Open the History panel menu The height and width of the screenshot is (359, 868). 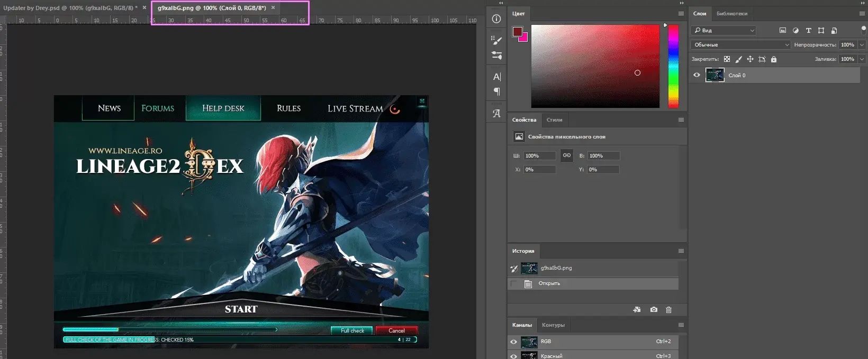click(x=681, y=251)
